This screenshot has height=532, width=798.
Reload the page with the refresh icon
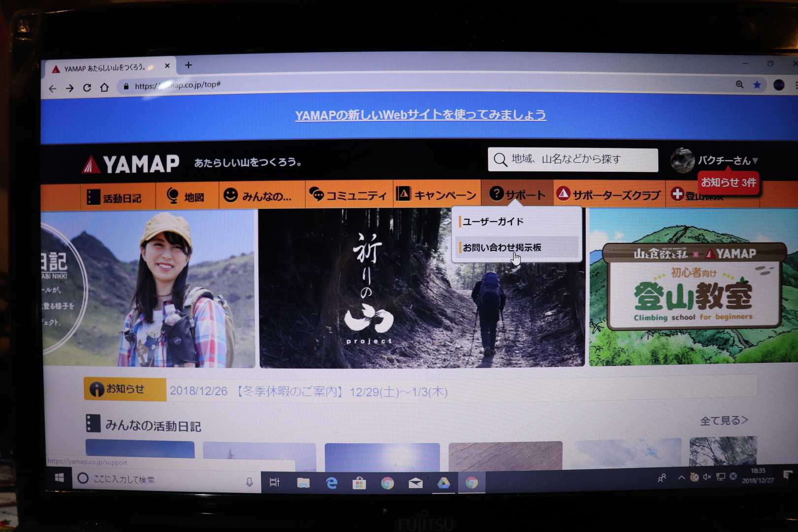[x=87, y=88]
